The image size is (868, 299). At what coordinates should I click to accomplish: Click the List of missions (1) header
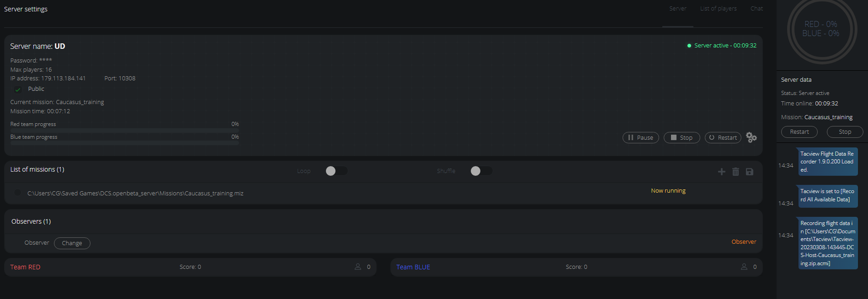coord(37,169)
